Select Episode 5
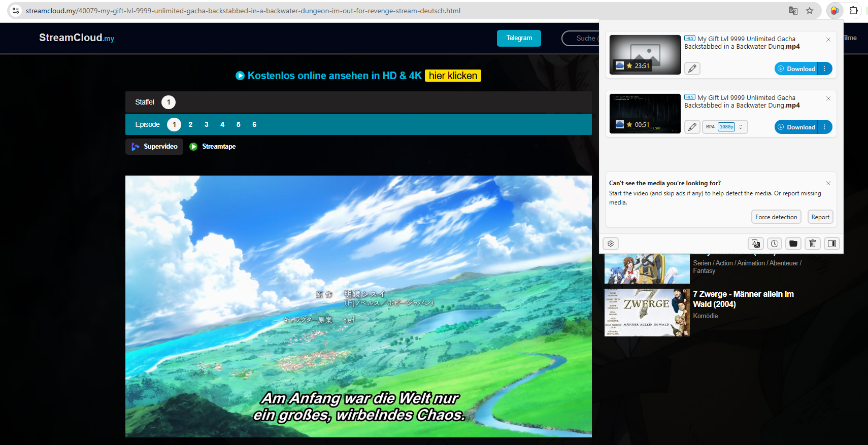 tap(239, 124)
